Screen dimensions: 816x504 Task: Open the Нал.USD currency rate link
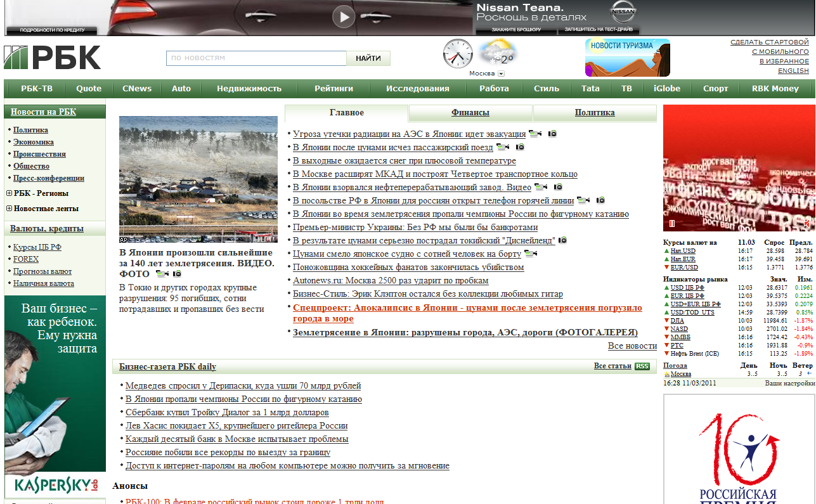click(x=683, y=251)
